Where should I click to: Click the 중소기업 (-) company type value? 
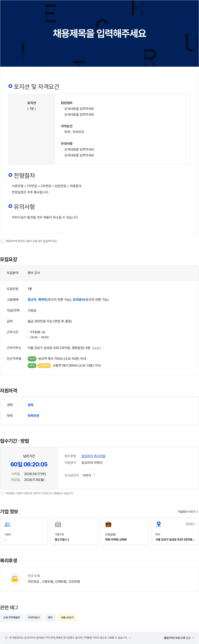click(62, 540)
